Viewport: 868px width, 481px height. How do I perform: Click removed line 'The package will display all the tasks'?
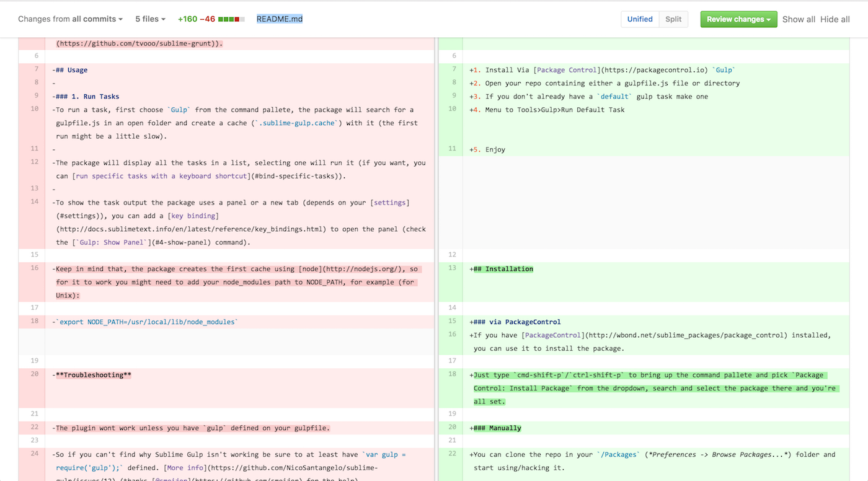coord(239,169)
